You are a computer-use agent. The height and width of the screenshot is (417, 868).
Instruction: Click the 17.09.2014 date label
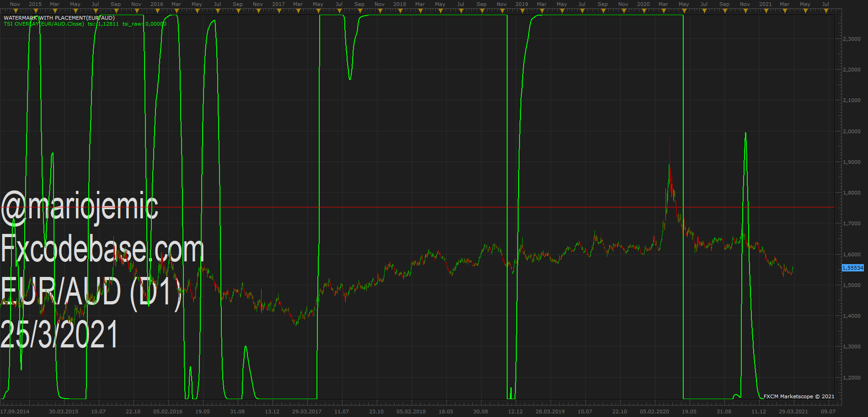(15, 412)
